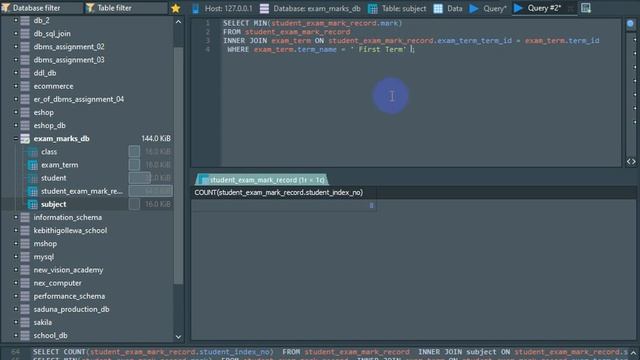Click the student_exam_mark_re... table icon
Image resolution: width=640 pixels, height=360 pixels.
pyautogui.click(x=33, y=191)
